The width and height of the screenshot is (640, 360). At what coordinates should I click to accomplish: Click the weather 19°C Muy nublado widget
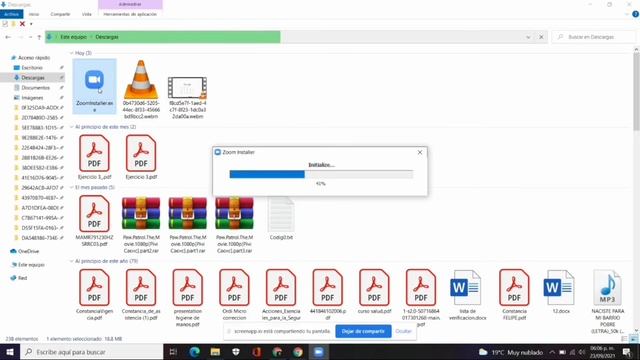point(511,352)
